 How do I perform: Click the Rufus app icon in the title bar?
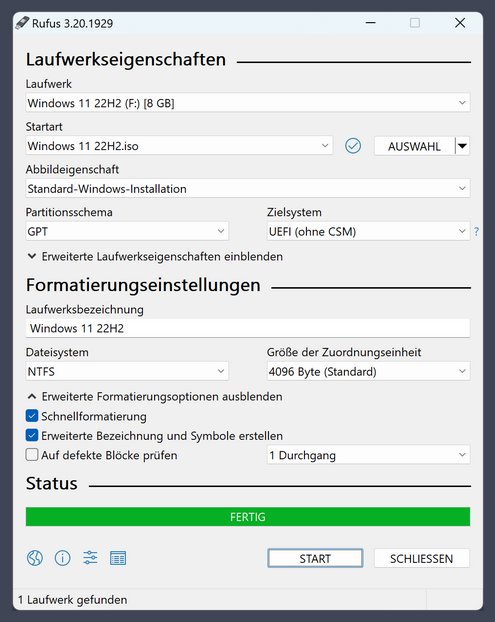tap(22, 23)
